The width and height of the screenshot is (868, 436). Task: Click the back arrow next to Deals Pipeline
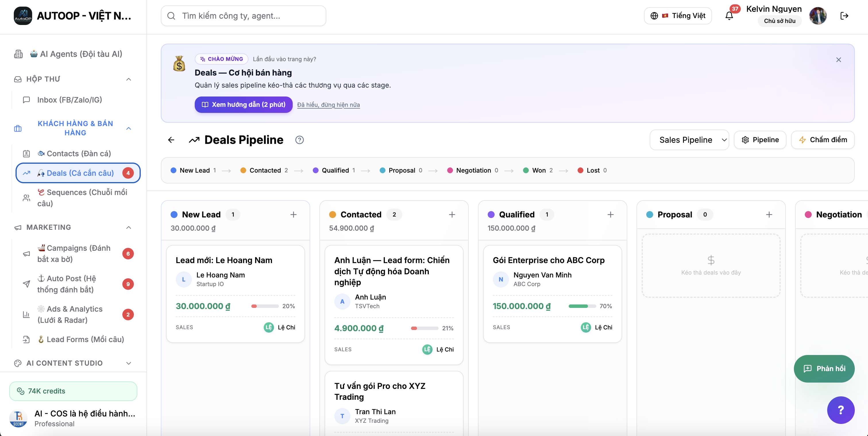tap(171, 140)
